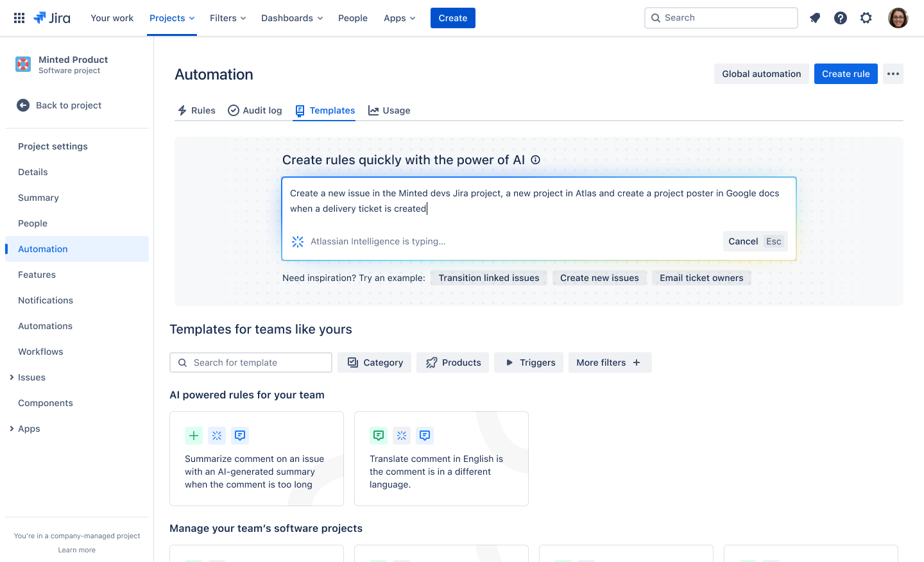Open Global automation

pos(761,73)
